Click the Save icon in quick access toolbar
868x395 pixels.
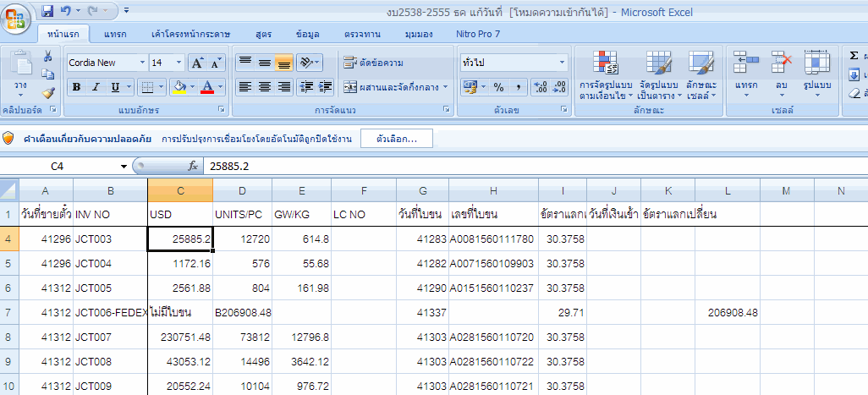[47, 12]
